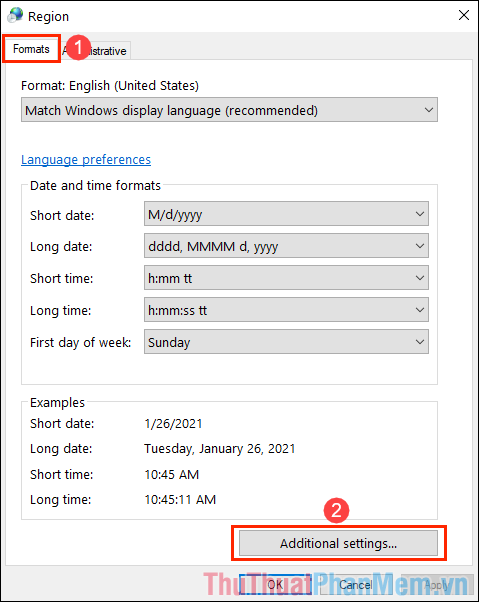Open the Language preferences link

pos(86,159)
